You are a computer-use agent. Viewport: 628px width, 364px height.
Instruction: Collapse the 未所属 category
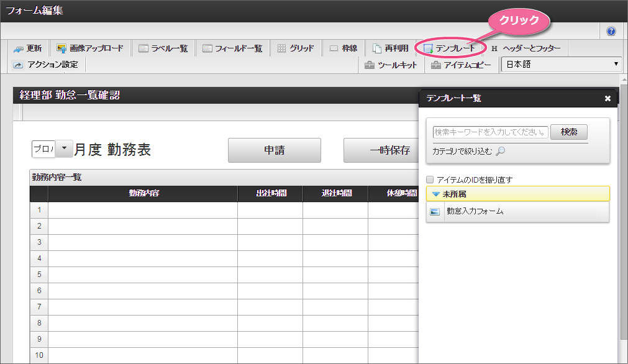tap(517, 194)
